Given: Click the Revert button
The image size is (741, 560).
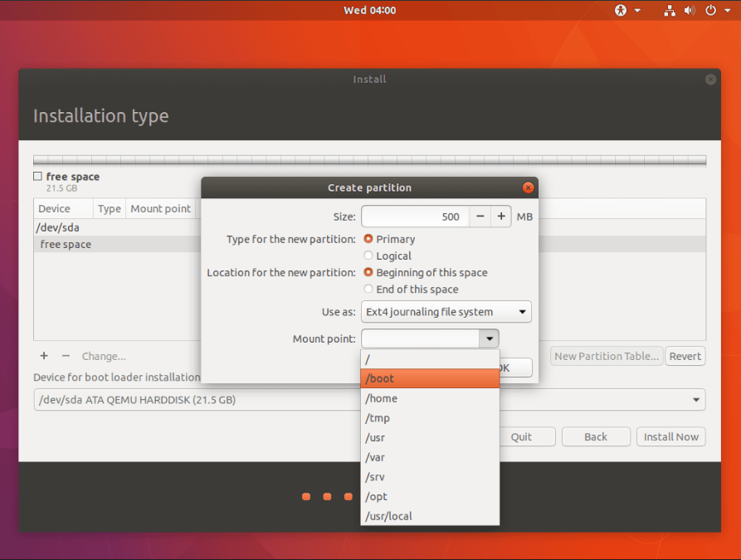Looking at the screenshot, I should [685, 355].
